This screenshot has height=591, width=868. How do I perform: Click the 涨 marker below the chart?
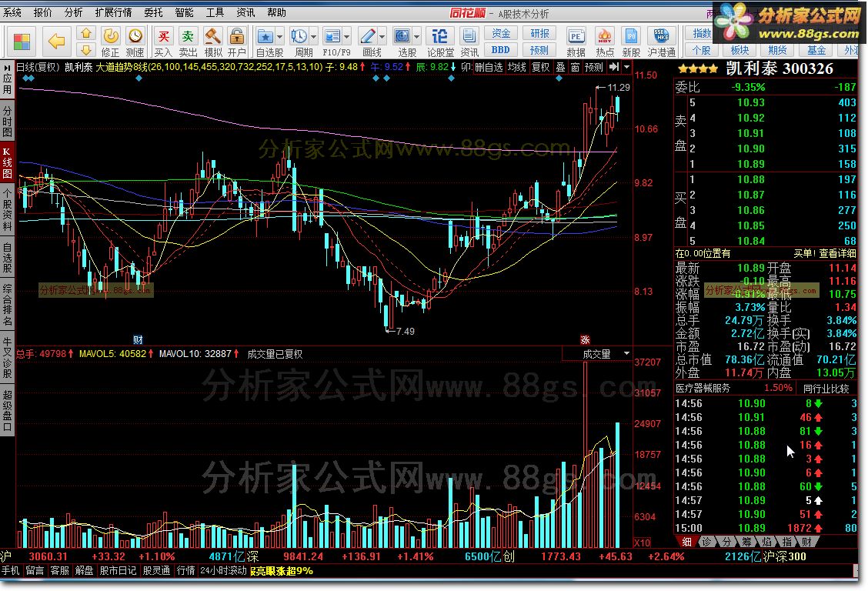click(585, 340)
